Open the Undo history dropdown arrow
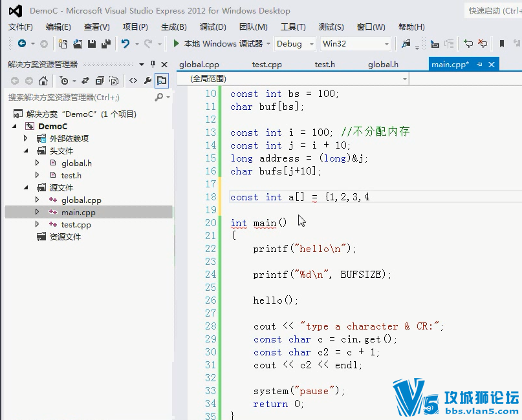 pyautogui.click(x=137, y=43)
